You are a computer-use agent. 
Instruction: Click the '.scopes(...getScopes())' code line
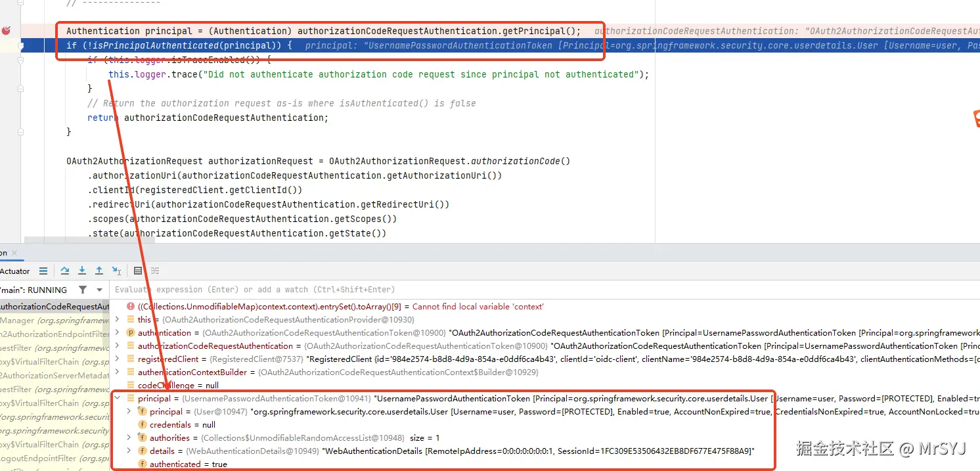tap(242, 219)
